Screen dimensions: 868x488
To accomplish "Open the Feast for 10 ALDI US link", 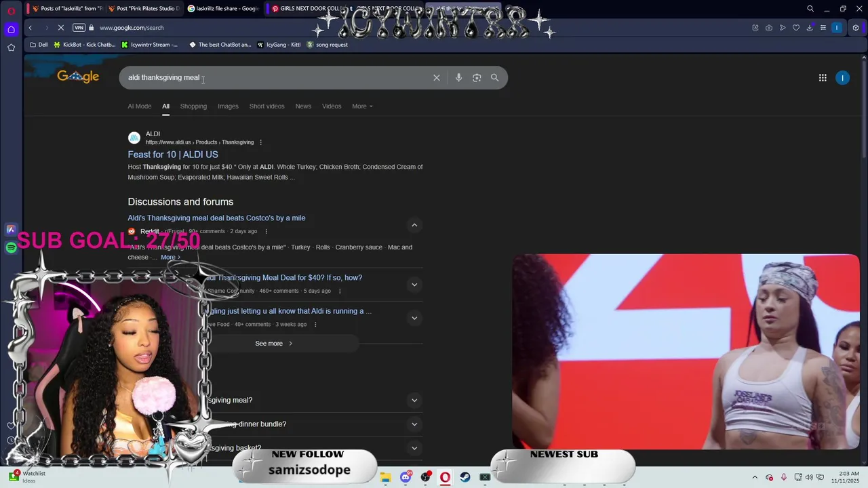I will [173, 155].
